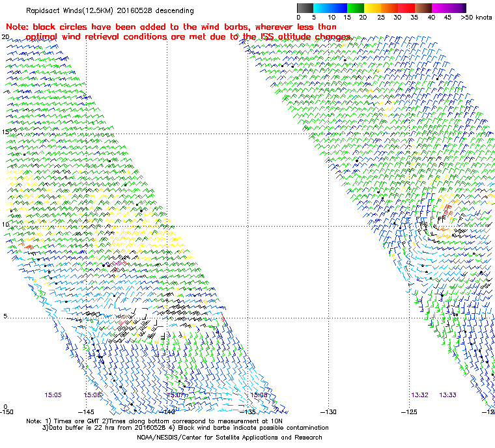This screenshot has height=448, width=495.
Task: Click the '45' label under the color scale
Action: tap(447, 18)
